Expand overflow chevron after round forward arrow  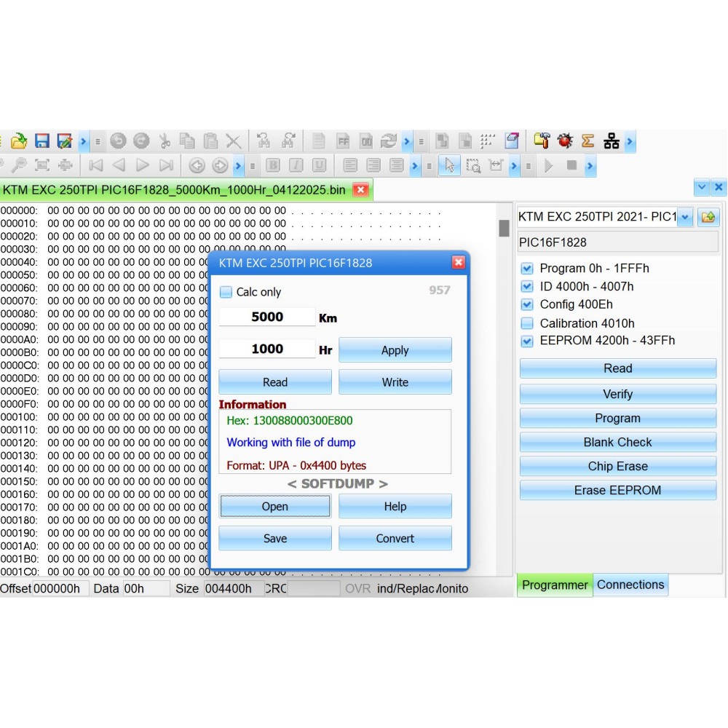coord(238,166)
